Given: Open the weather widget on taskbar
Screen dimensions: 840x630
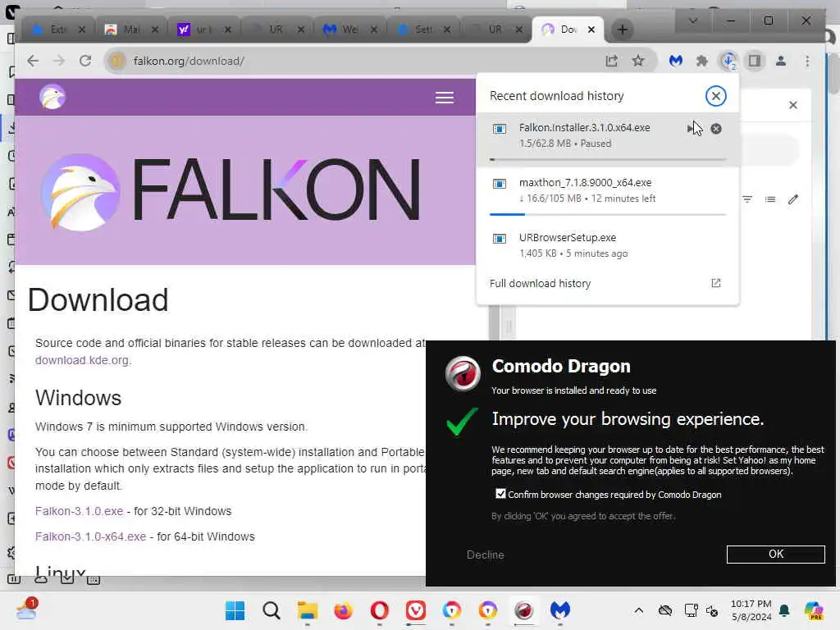Looking at the screenshot, I should [25, 609].
